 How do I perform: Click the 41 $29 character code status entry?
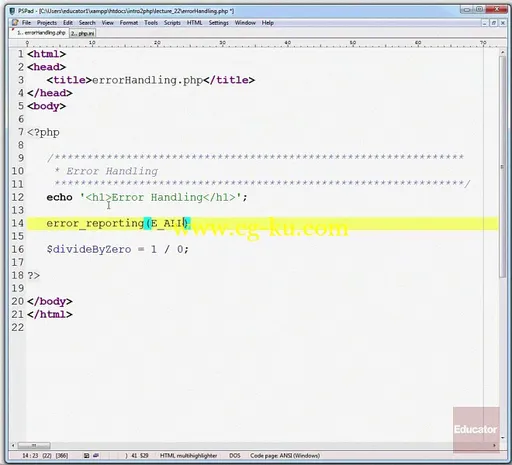[x=140, y=456]
